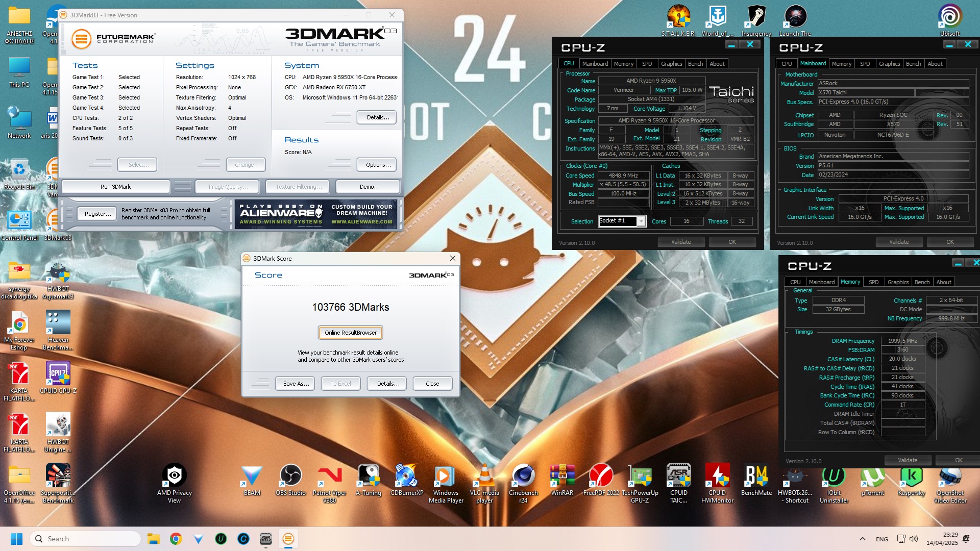This screenshot has width=980, height=551.
Task: Click ENG language indicator in tray
Action: tap(881, 539)
